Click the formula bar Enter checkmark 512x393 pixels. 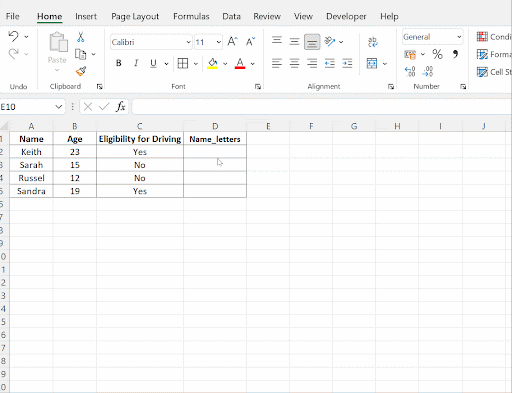pos(104,107)
